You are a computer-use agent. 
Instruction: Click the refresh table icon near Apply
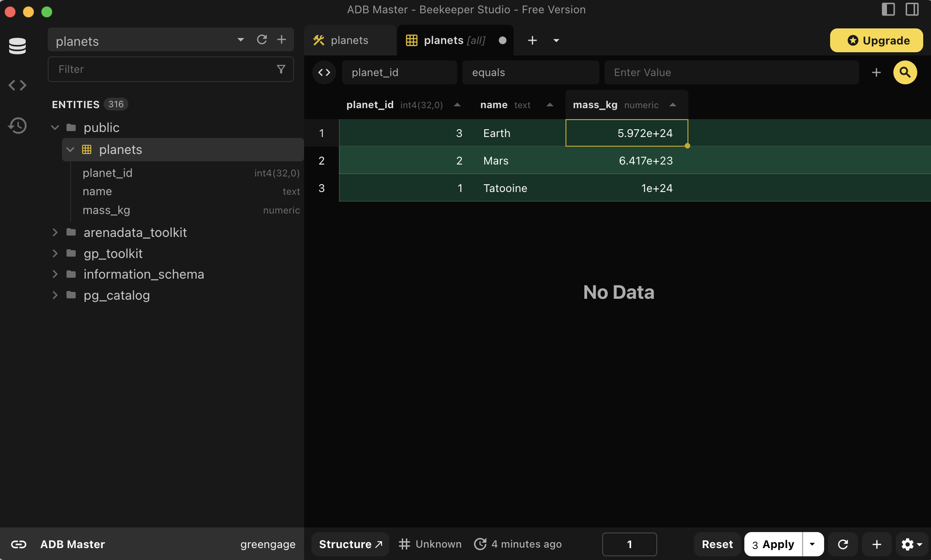[x=843, y=544]
